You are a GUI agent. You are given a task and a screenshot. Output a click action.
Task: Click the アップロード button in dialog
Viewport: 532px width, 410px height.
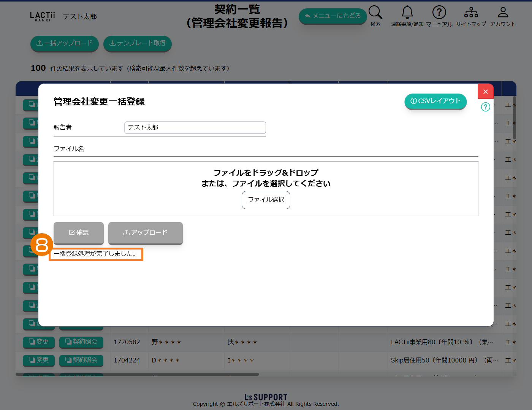pos(145,232)
